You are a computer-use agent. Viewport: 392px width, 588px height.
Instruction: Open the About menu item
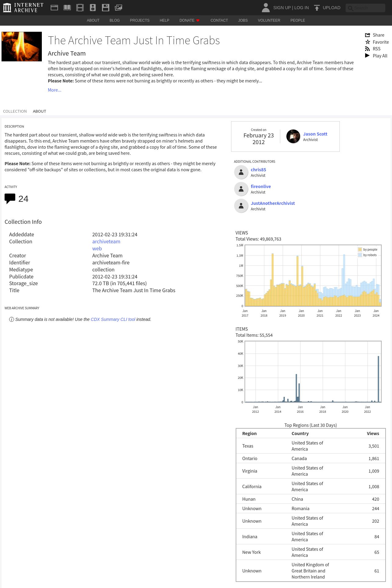point(93,20)
